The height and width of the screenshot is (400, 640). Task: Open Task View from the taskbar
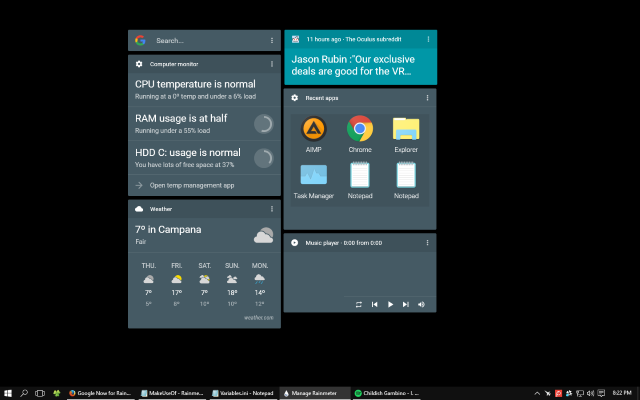[40, 393]
